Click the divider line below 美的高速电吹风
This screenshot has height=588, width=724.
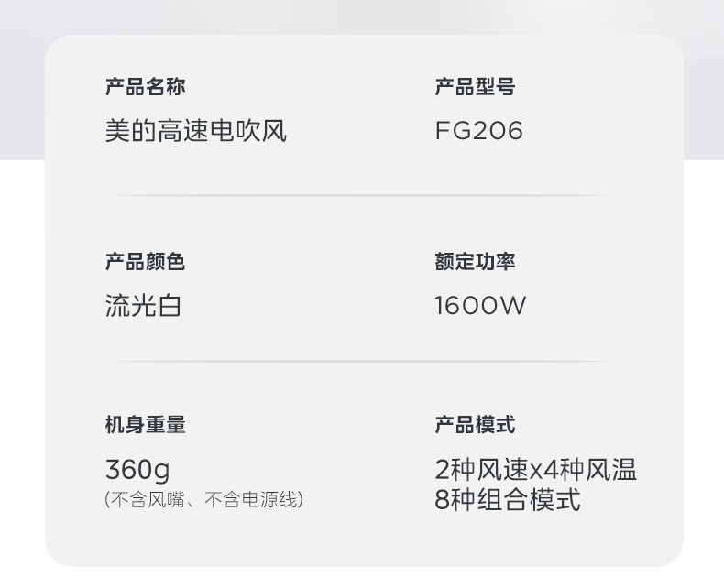click(362, 196)
